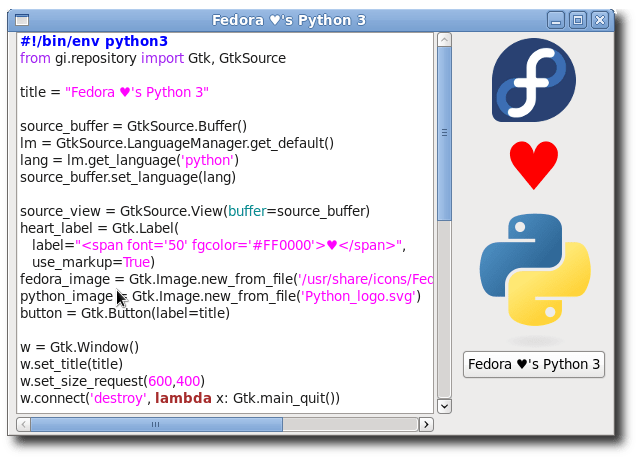Close the Fedora ♥'s Python 3 window

tap(600, 20)
